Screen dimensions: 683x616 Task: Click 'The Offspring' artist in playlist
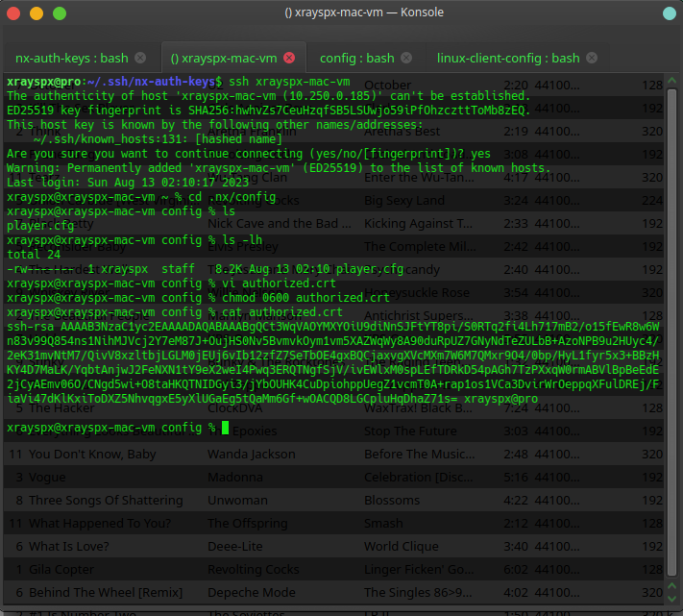[248, 523]
